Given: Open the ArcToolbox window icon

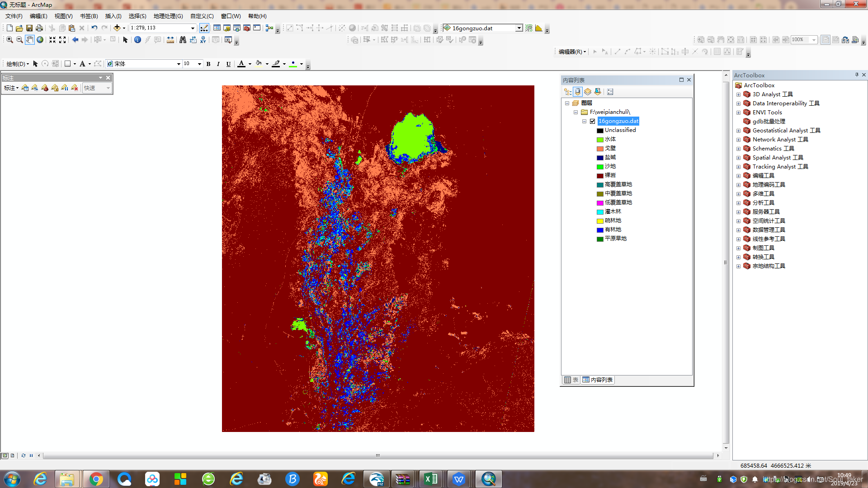Looking at the screenshot, I should click(247, 28).
